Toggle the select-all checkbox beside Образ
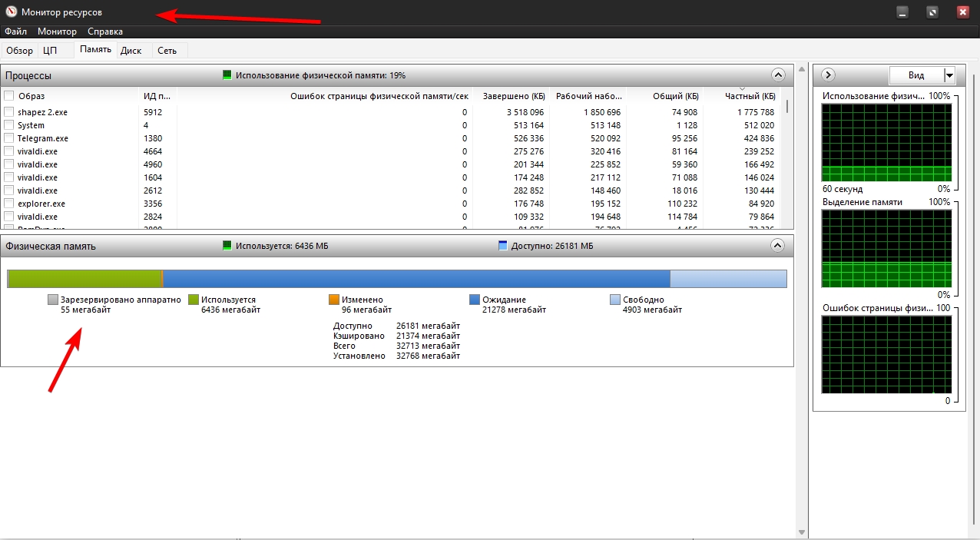 click(x=9, y=96)
